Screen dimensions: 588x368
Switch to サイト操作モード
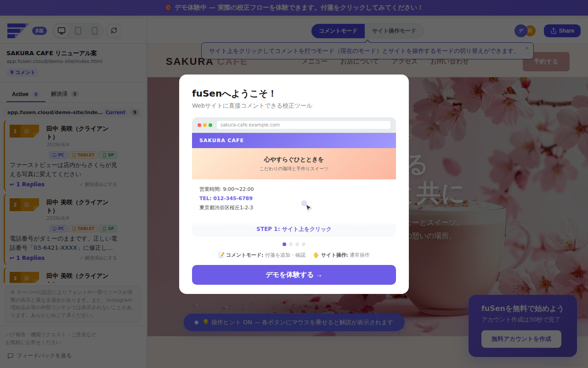click(394, 31)
